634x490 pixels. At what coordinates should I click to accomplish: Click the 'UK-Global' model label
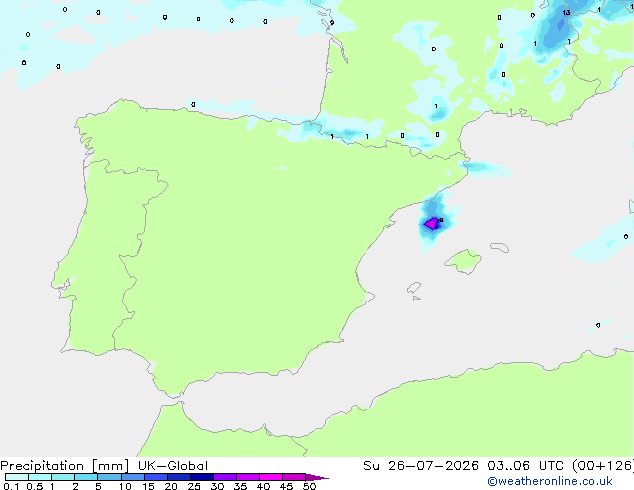[x=173, y=466]
